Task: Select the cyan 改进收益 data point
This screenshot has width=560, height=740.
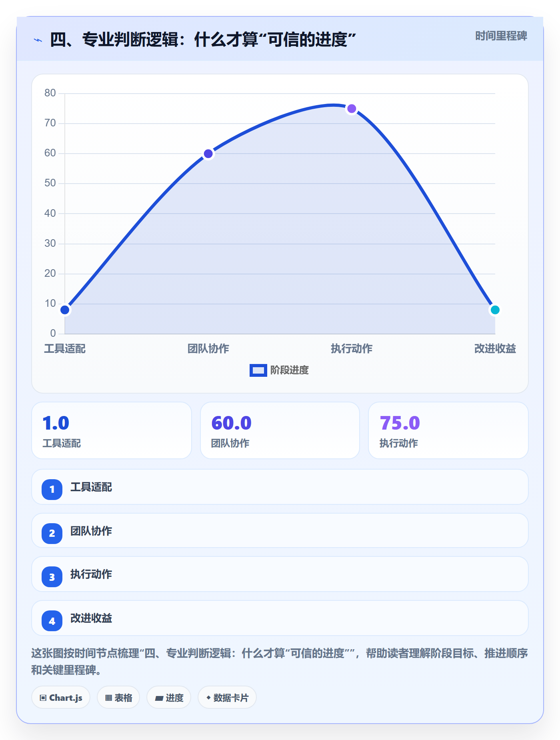Action: click(x=495, y=310)
